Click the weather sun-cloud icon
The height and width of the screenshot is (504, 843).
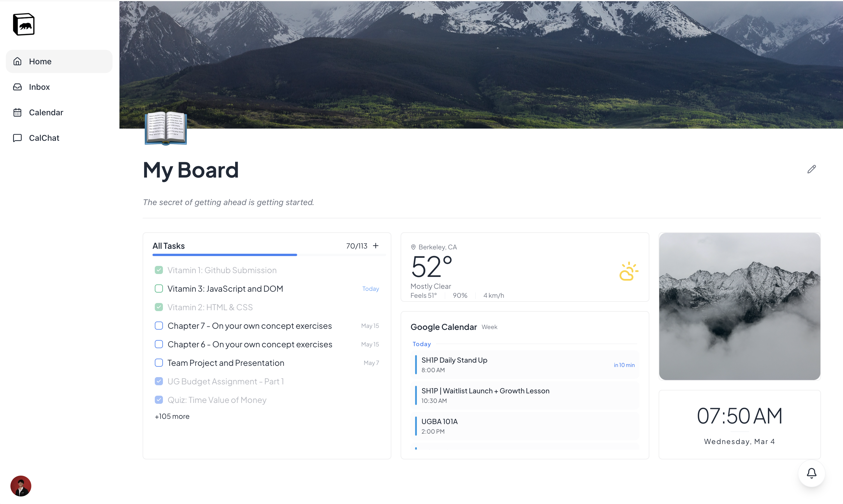coord(628,271)
